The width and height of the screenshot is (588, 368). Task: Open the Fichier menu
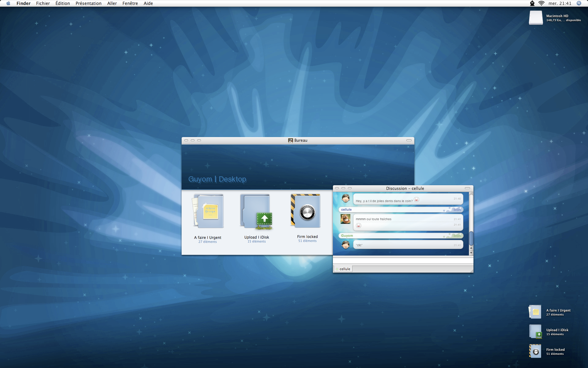point(43,3)
